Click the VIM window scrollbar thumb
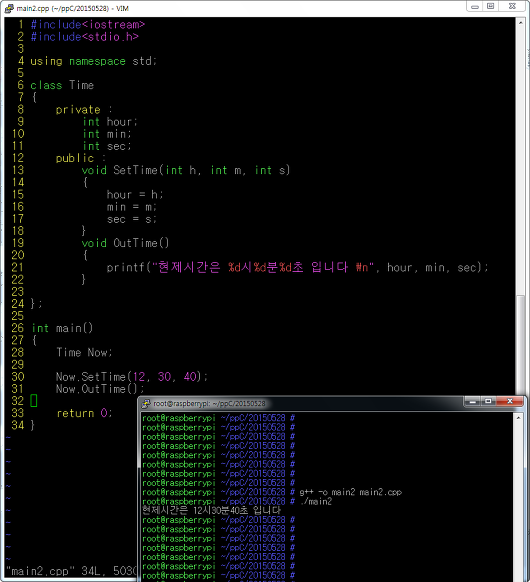This screenshot has height=582, width=530. coord(520,345)
